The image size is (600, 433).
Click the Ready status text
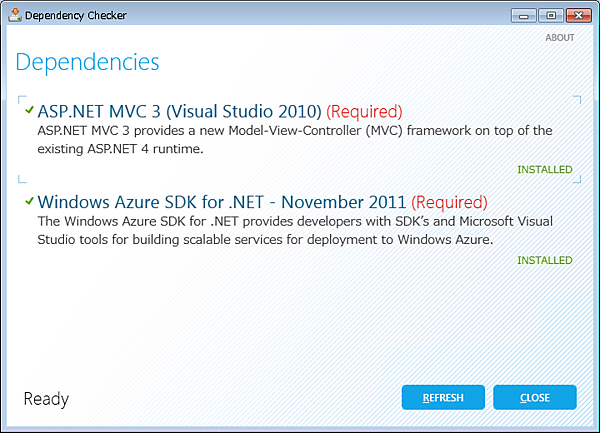click(x=46, y=399)
